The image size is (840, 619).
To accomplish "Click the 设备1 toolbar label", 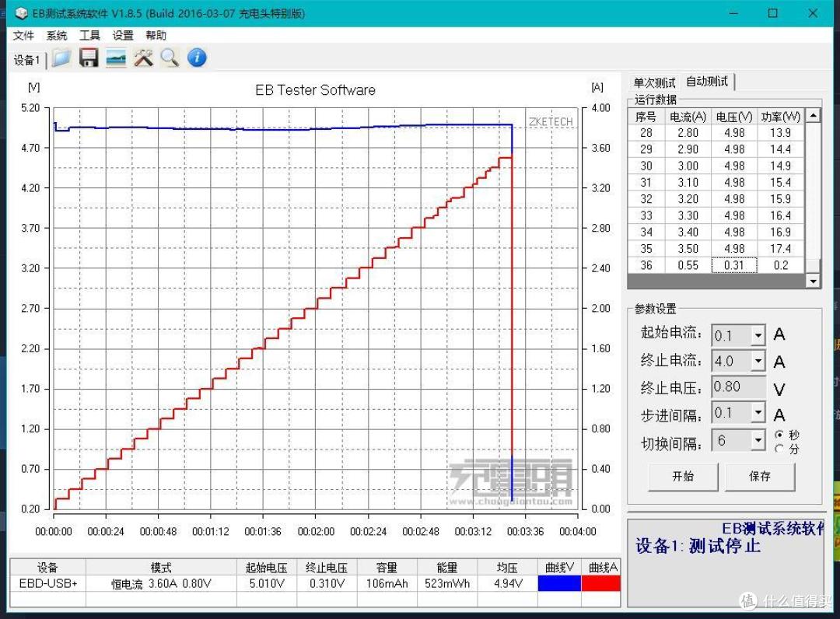I will (x=26, y=60).
